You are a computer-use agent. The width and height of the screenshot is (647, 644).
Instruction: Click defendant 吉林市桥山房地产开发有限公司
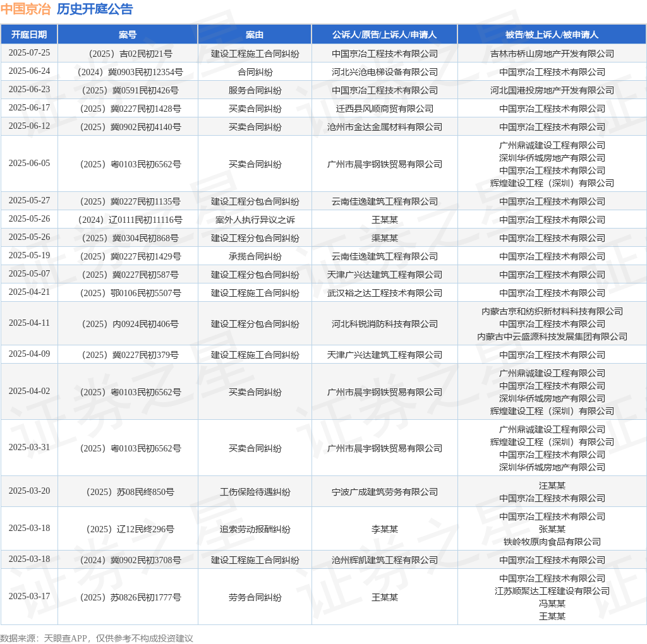552,54
